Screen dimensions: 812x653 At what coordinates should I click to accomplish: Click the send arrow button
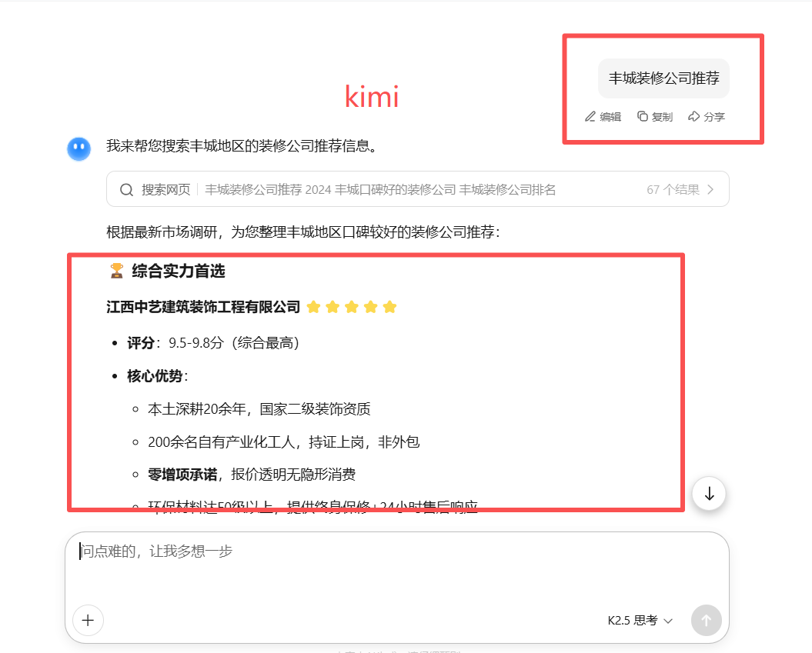707,620
